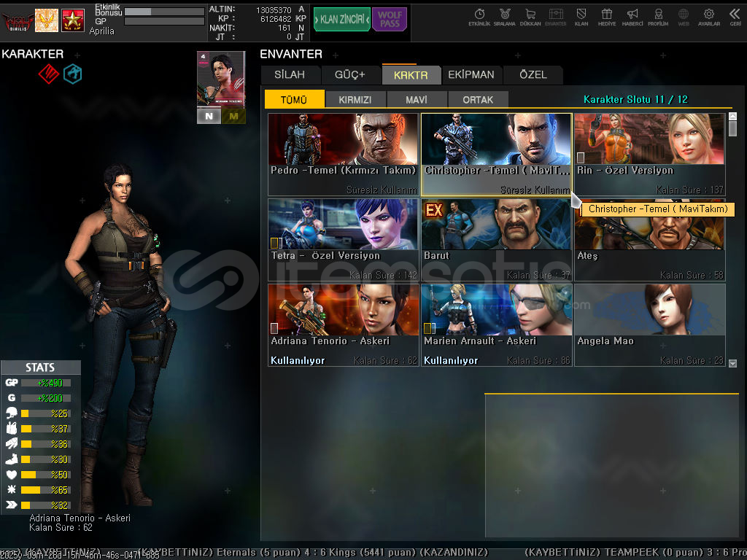747x560 pixels.
Task: Open the KRKTR inventory tab
Action: 411,75
